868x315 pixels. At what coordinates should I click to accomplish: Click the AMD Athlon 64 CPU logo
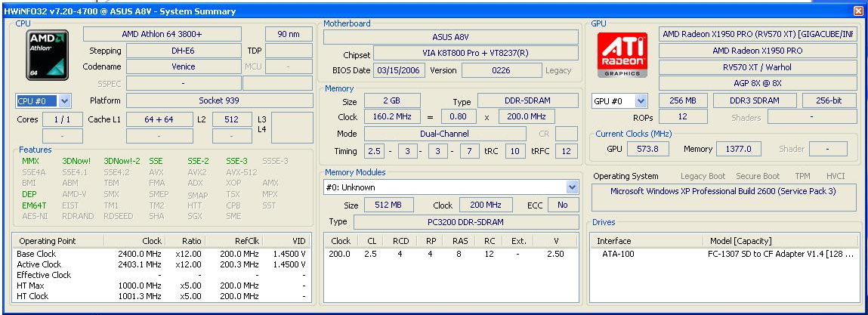coord(48,55)
